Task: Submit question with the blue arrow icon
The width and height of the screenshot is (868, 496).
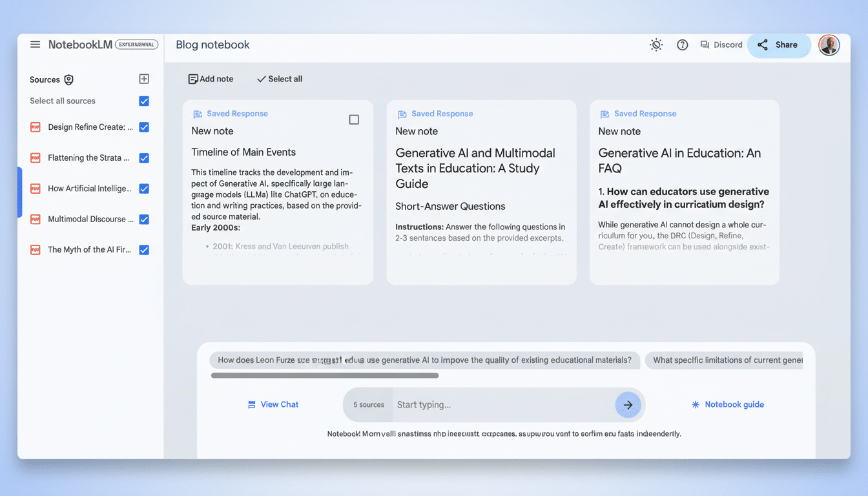Action: (x=628, y=404)
